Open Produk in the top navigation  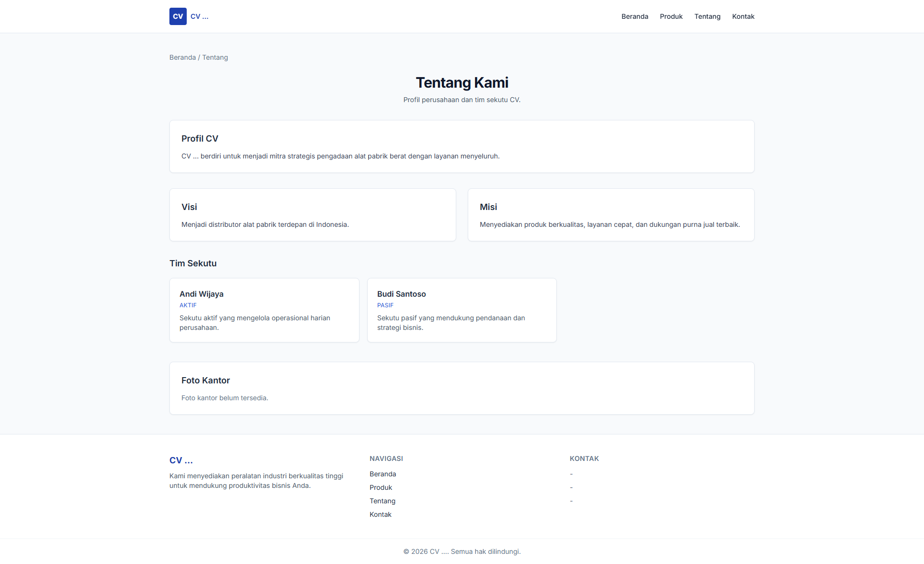tap(671, 16)
